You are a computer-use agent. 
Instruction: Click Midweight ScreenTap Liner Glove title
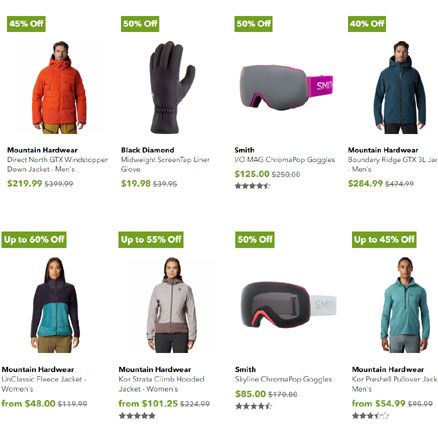pos(165,164)
